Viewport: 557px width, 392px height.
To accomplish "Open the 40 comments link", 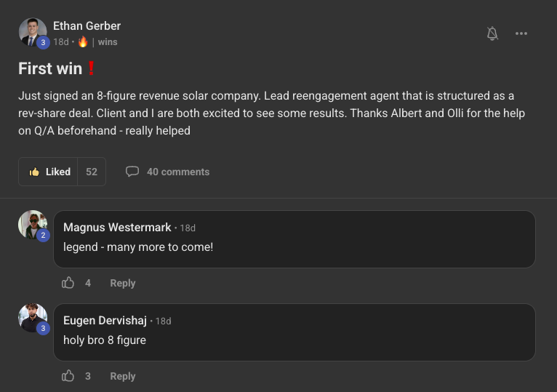I will [x=178, y=172].
